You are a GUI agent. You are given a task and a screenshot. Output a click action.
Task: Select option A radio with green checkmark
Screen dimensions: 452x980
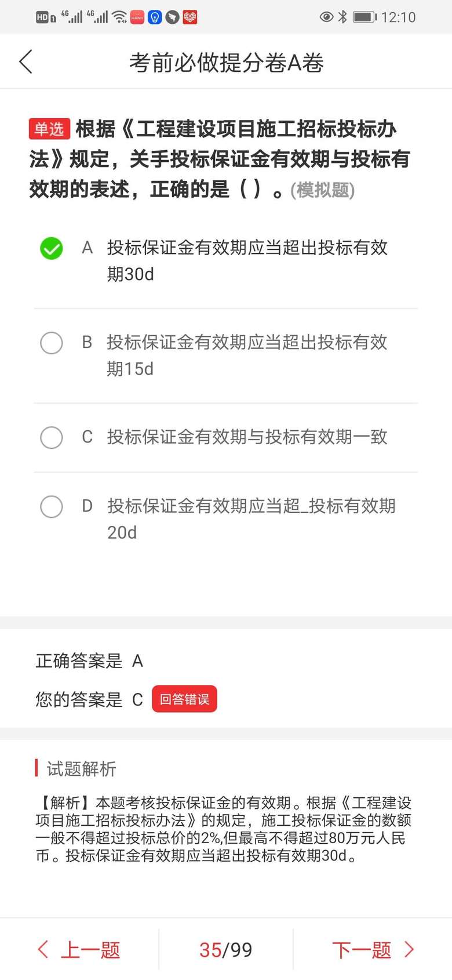coord(52,248)
